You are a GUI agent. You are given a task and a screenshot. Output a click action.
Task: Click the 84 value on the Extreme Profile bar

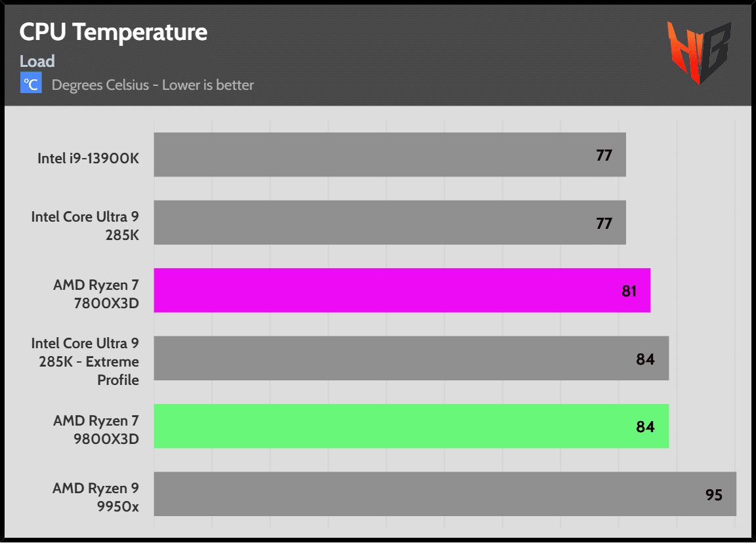[646, 359]
